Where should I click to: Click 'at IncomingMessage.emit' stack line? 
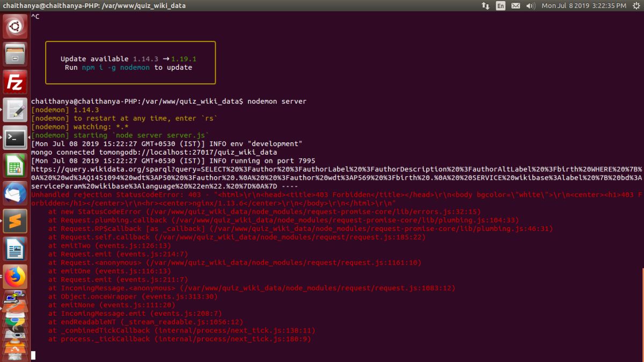(x=135, y=314)
